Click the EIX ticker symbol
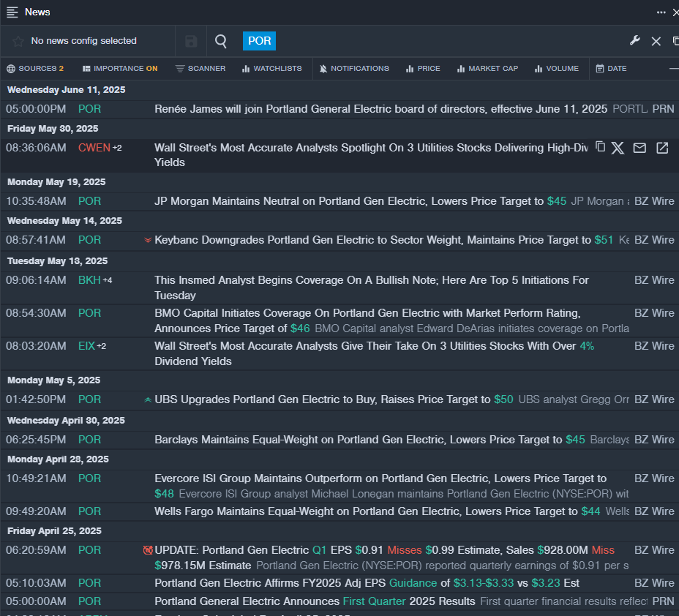 pos(86,346)
